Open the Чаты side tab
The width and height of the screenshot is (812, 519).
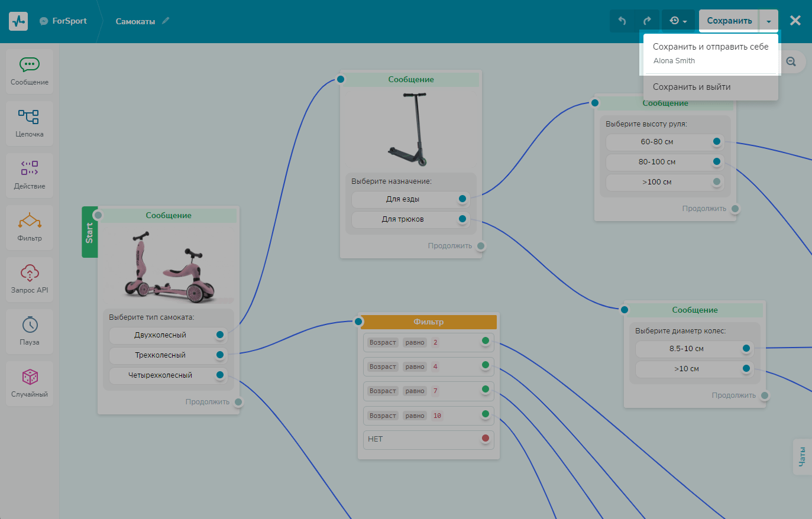802,456
